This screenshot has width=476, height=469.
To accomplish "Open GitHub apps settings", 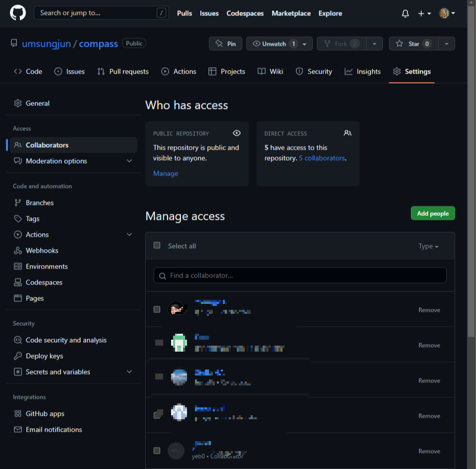I will (x=74, y=413).
